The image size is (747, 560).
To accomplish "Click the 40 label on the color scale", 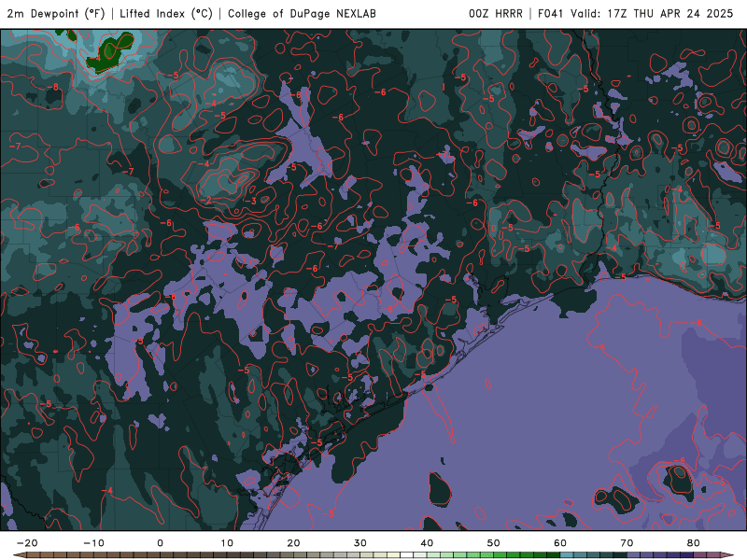I will [x=427, y=543].
